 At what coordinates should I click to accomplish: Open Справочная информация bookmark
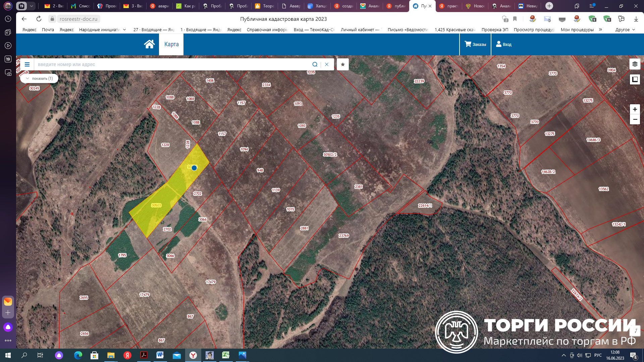pyautogui.click(x=267, y=29)
